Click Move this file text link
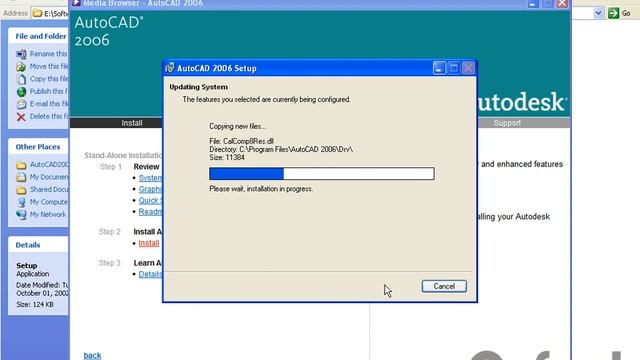Viewport: 640px width, 360px height. (x=49, y=66)
